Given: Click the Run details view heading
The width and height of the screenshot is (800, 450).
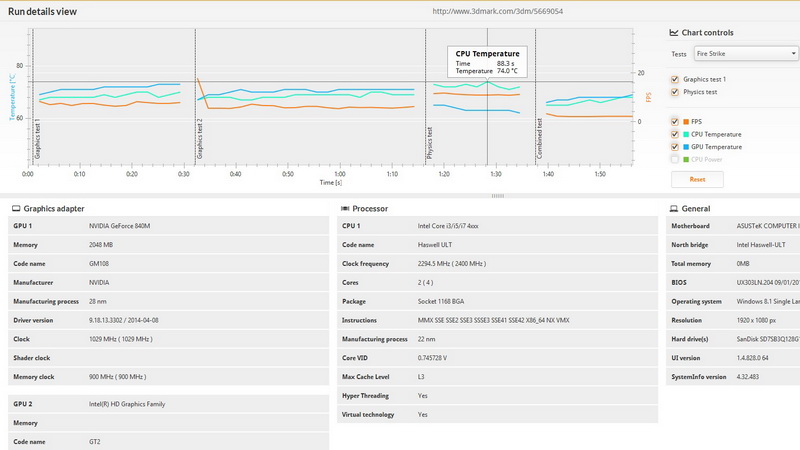Looking at the screenshot, I should 42,11.
